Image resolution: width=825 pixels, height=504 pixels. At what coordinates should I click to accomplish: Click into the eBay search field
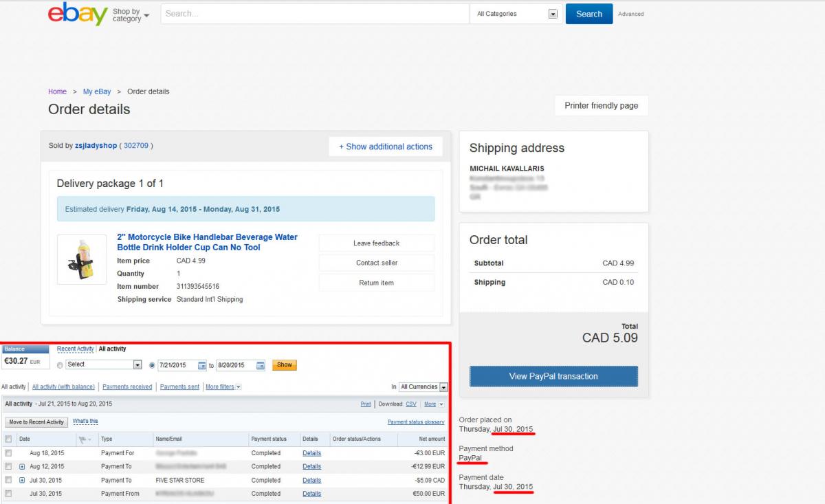[x=315, y=14]
